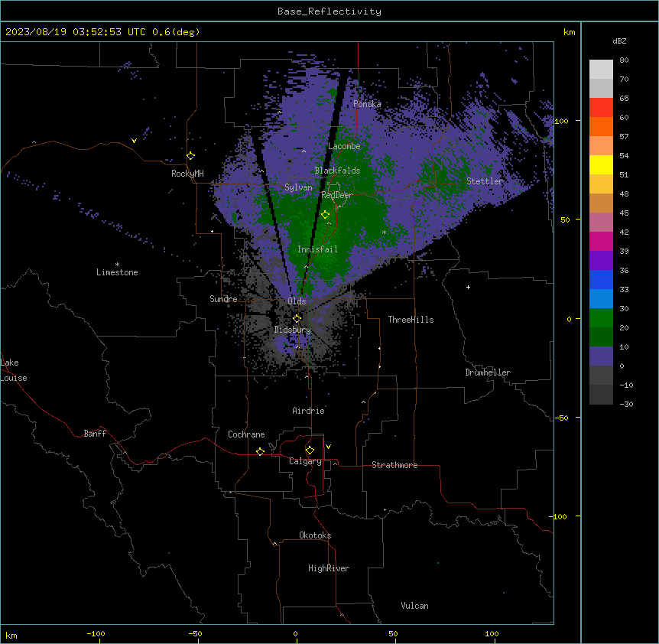The width and height of the screenshot is (659, 644).
Task: Select the Vulcan label
Action: [415, 606]
